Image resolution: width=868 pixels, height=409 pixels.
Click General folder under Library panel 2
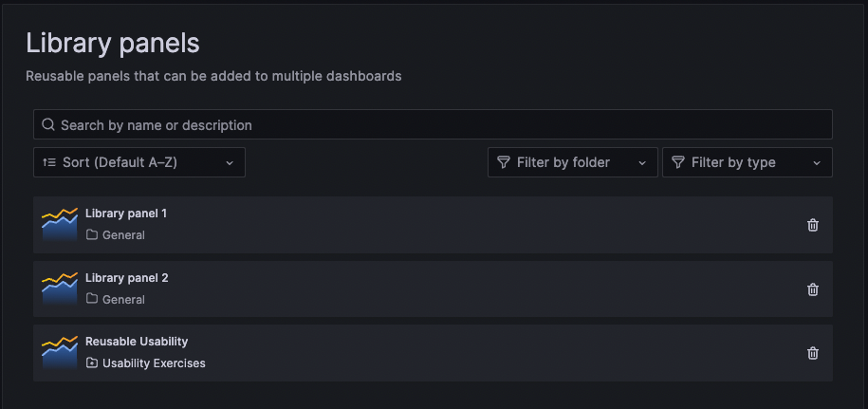(x=122, y=300)
